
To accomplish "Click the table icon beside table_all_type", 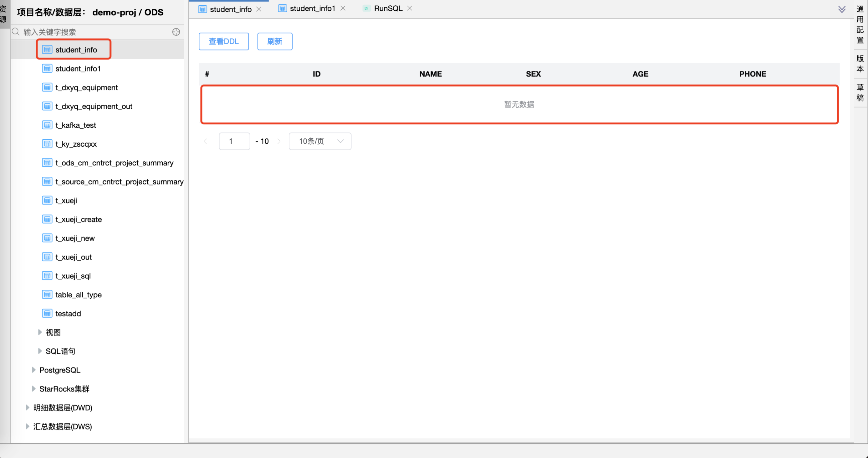I will click(47, 294).
